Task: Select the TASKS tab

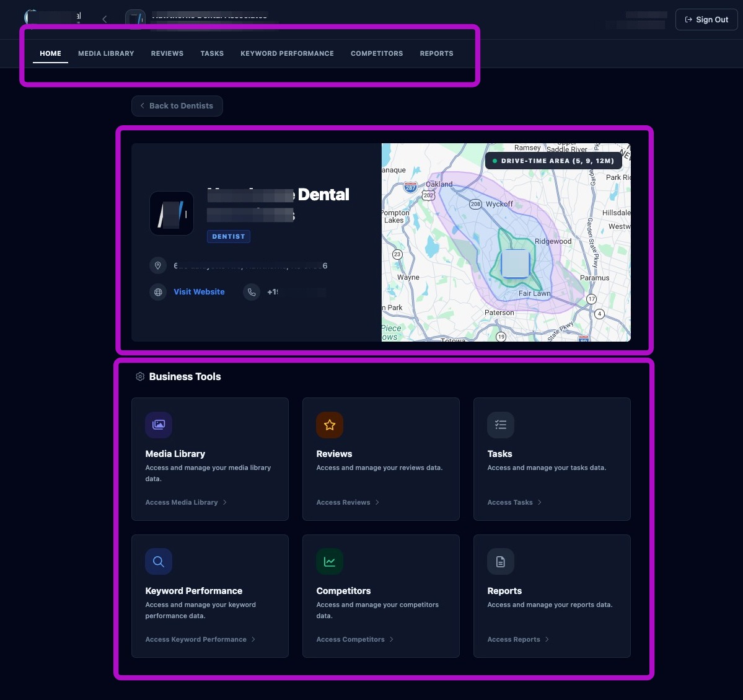Action: pos(212,53)
